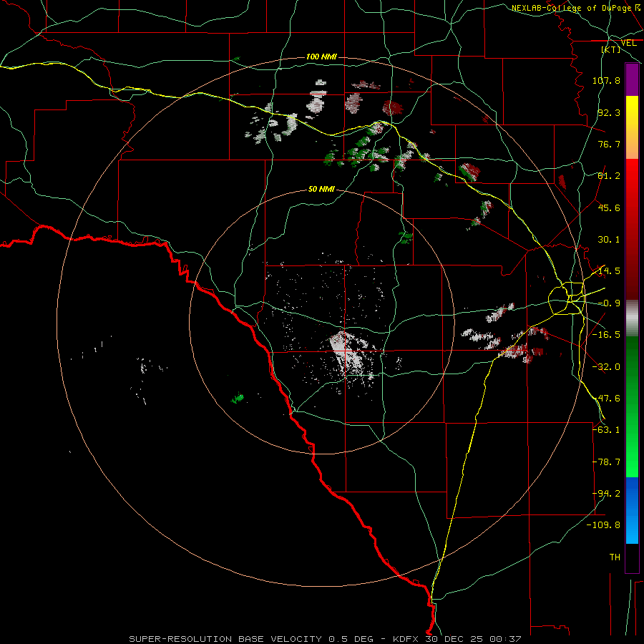Click the 92.3 scale value

(x=609, y=112)
